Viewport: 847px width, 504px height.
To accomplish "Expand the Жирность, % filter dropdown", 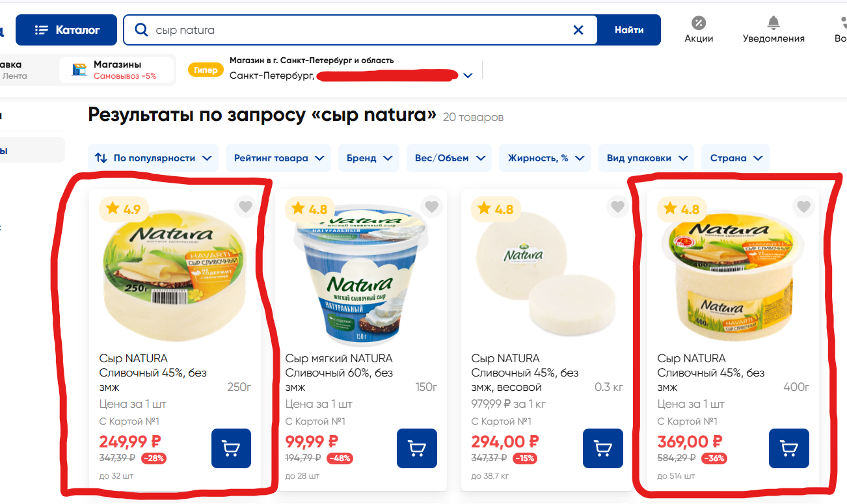I will pos(545,158).
